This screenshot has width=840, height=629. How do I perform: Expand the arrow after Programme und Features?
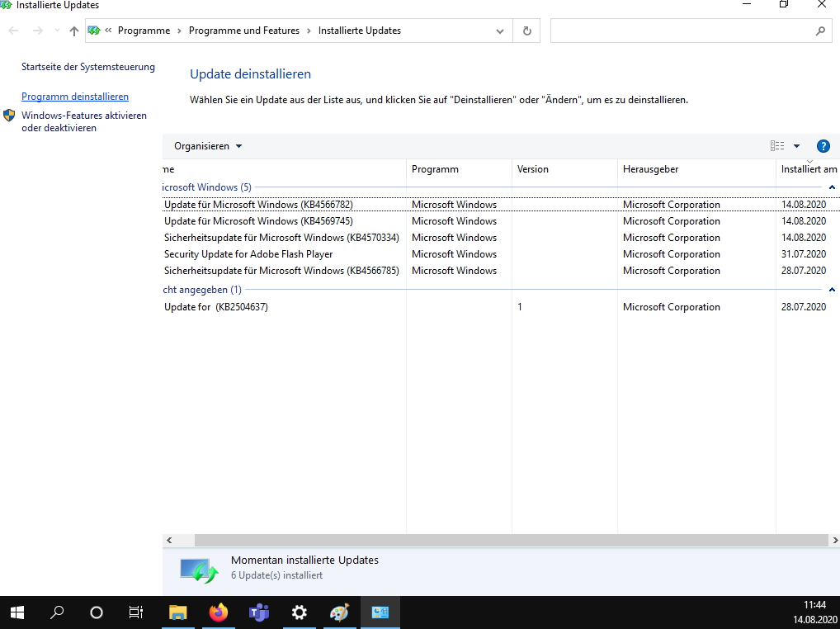309,31
